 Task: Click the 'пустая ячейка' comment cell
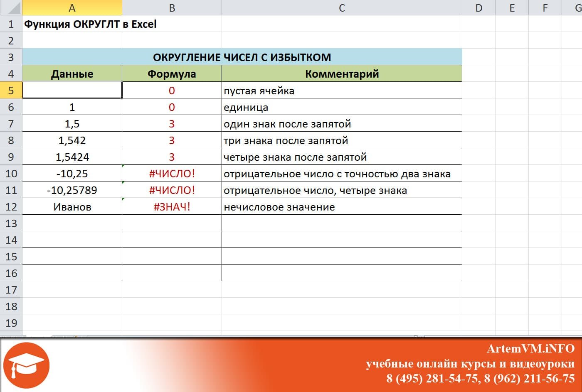342,91
